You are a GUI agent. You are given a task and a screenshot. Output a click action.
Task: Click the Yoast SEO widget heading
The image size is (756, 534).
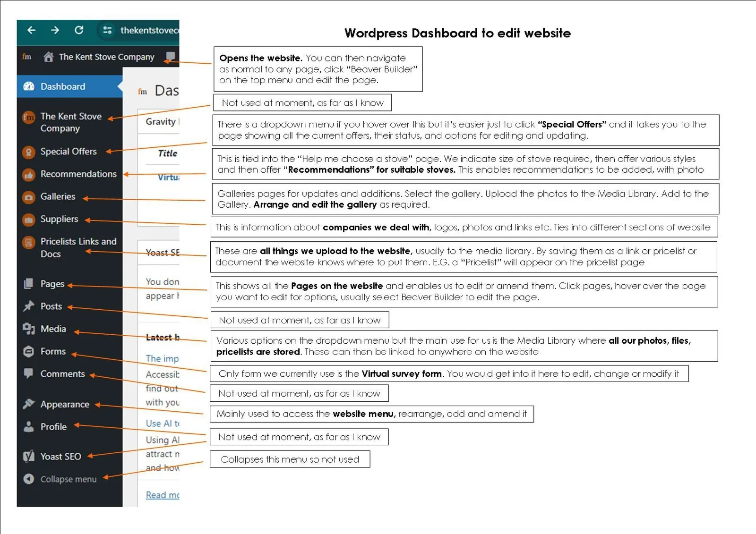(x=162, y=253)
